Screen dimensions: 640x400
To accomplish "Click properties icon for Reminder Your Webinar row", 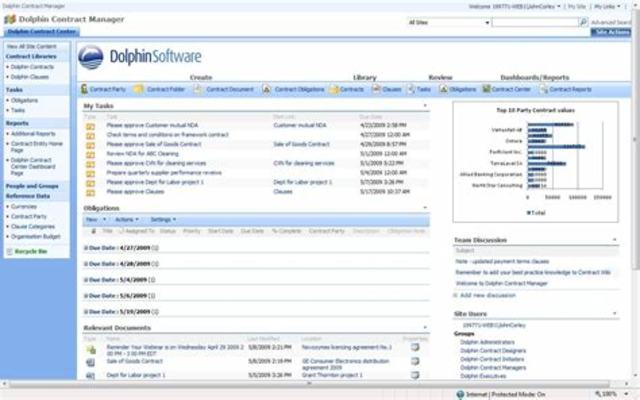I will pyautogui.click(x=415, y=347).
